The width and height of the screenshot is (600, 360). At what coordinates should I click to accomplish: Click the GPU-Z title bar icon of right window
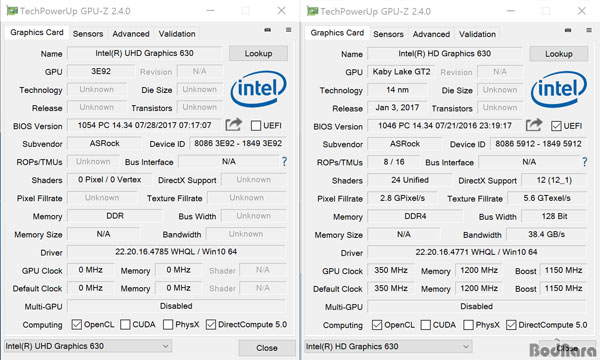tap(313, 11)
